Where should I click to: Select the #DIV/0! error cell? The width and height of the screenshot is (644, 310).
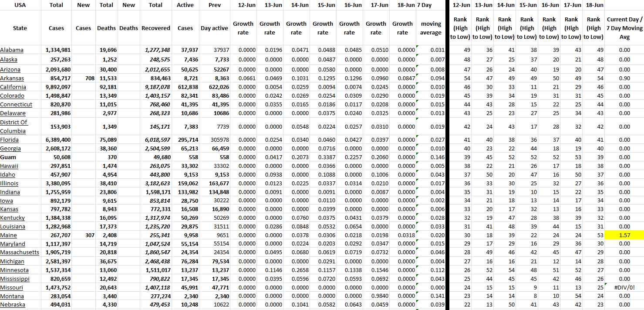624,288
